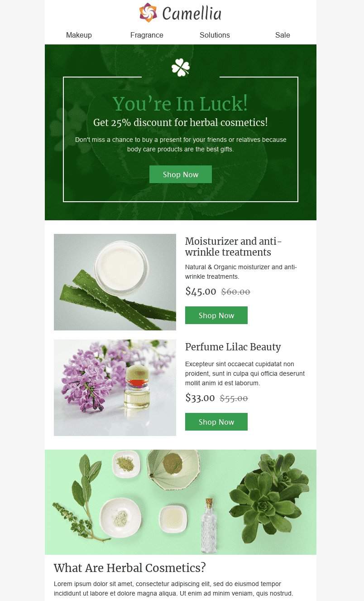The height and width of the screenshot is (601, 364).
Task: Click the herbal cosmetics succulent banner image
Action: 181,502
